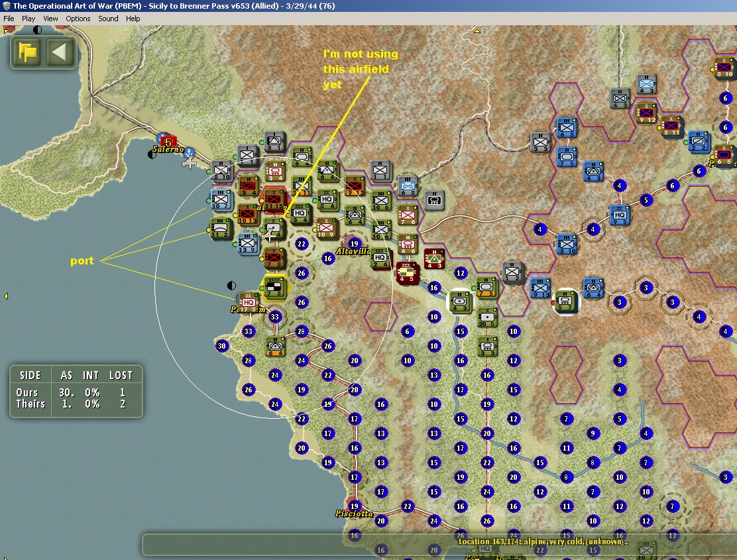
Task: Click the back arrow button
Action: point(60,52)
